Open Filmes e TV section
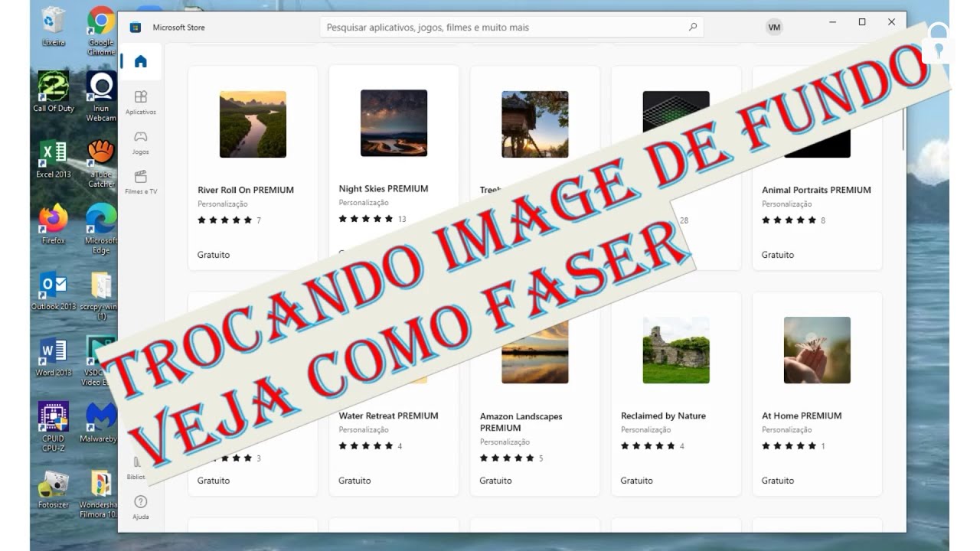980x551 pixels. (x=141, y=182)
